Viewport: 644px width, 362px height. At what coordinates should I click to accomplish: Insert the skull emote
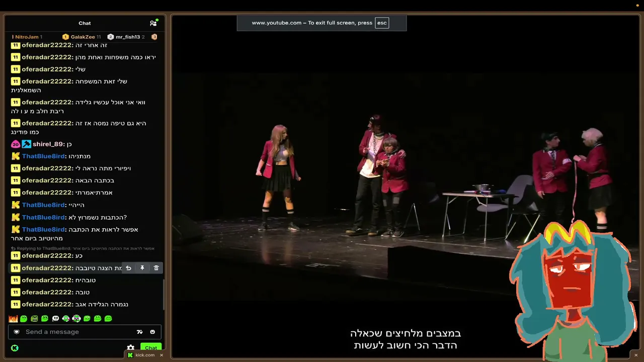tap(55, 318)
